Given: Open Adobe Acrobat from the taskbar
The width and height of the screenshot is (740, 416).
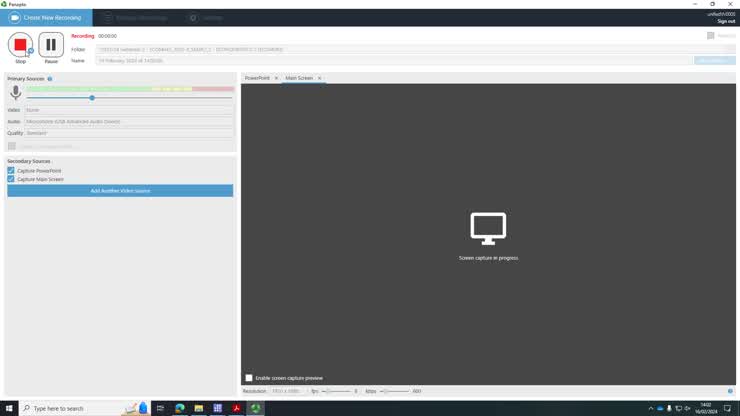Looking at the screenshot, I should coord(236,408).
